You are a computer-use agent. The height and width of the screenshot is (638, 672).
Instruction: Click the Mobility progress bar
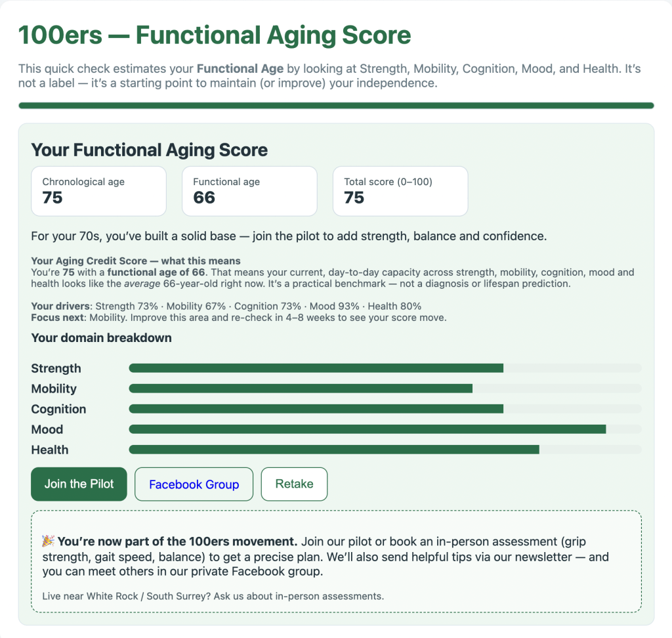pyautogui.click(x=385, y=389)
